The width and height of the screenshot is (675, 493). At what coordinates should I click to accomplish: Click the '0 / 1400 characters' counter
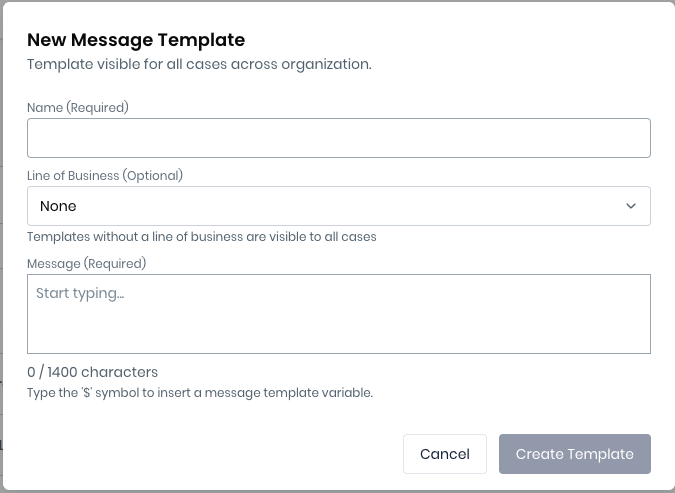point(92,372)
